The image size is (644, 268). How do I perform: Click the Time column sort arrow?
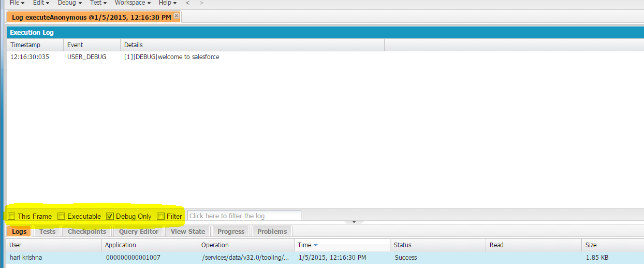[x=316, y=245]
